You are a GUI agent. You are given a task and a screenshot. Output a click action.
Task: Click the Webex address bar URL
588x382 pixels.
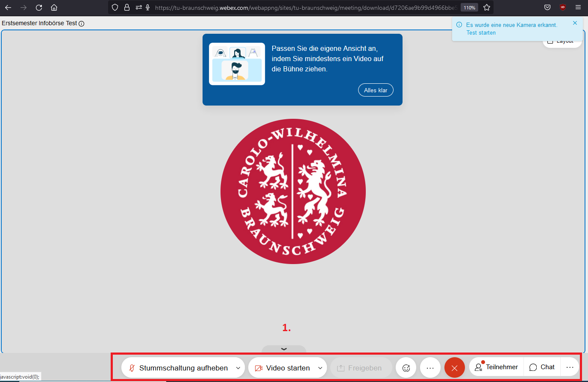coord(305,8)
